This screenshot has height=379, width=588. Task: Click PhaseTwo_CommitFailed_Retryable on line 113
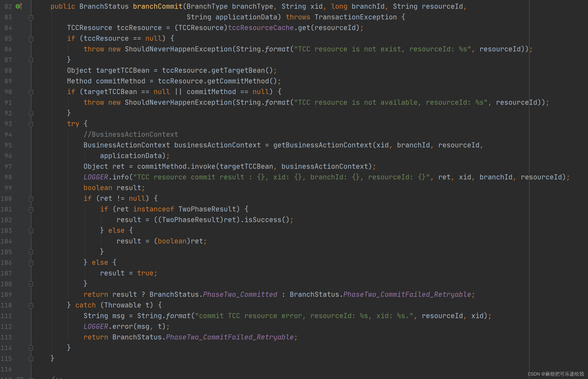click(x=230, y=337)
